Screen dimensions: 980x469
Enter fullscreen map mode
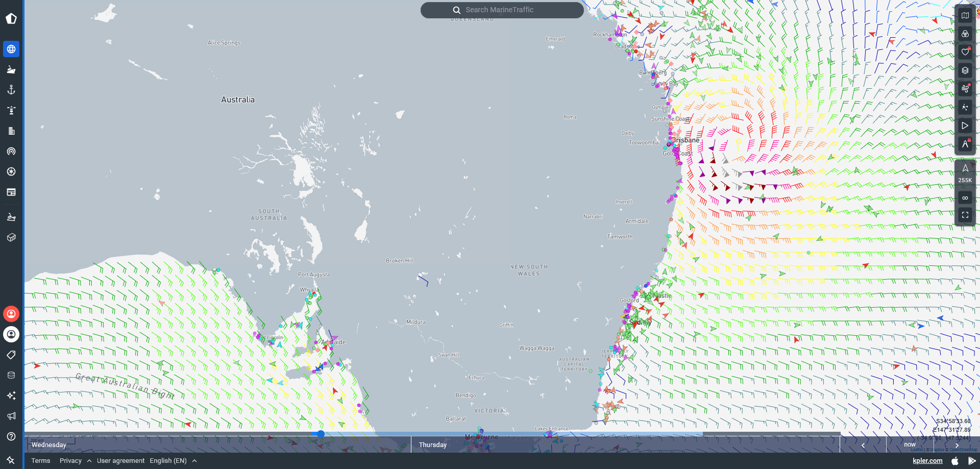point(965,215)
